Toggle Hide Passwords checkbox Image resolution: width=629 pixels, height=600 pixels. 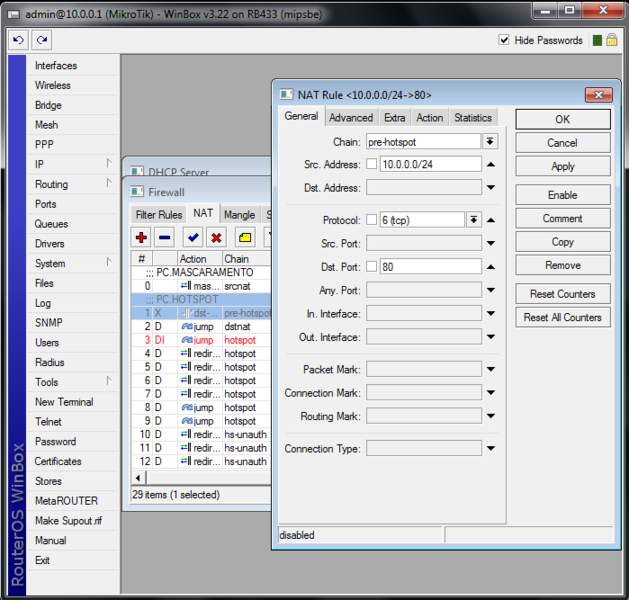pyautogui.click(x=504, y=40)
